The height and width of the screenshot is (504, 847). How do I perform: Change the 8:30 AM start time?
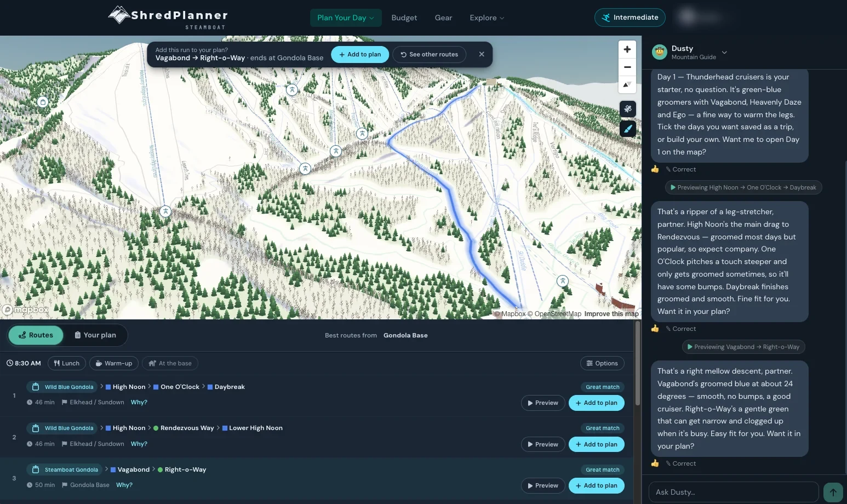(x=24, y=363)
